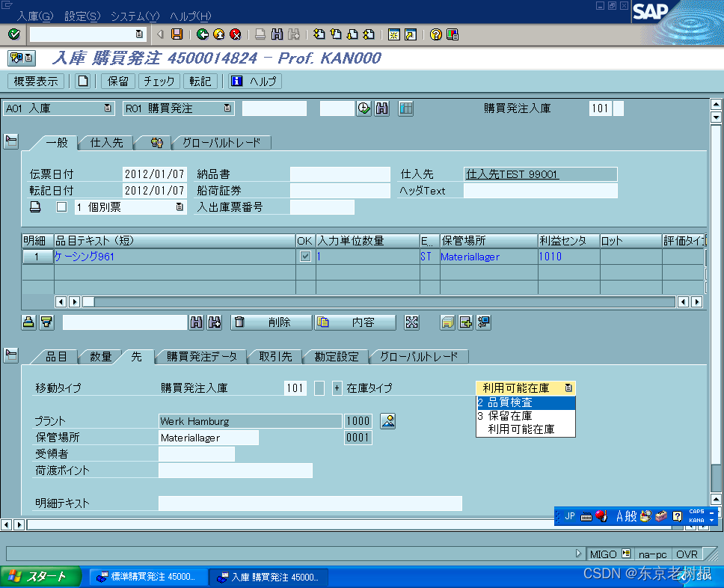Click the green Back arrow icon

[x=202, y=34]
